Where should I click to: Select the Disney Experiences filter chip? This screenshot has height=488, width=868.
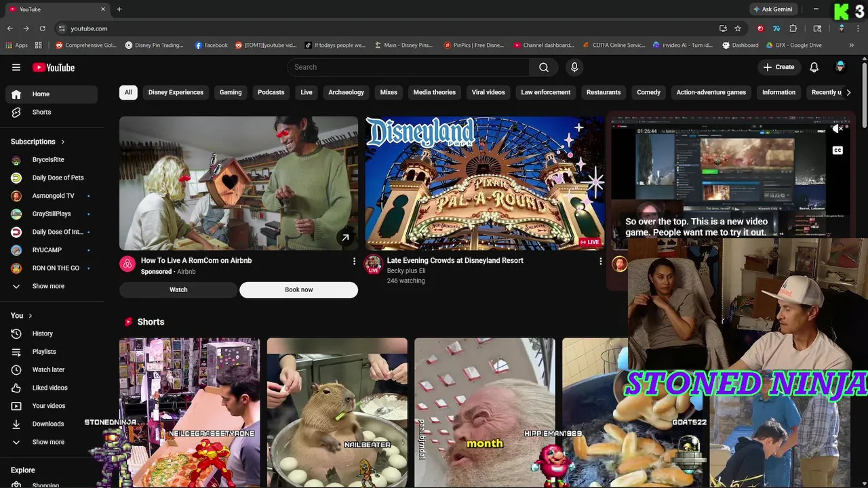click(x=176, y=92)
